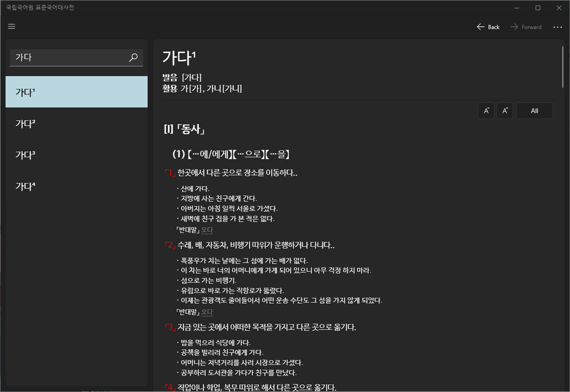Viewport: 570px width, 392px height.
Task: Open the navigation menu with the hamburger icon
Action: (x=11, y=26)
